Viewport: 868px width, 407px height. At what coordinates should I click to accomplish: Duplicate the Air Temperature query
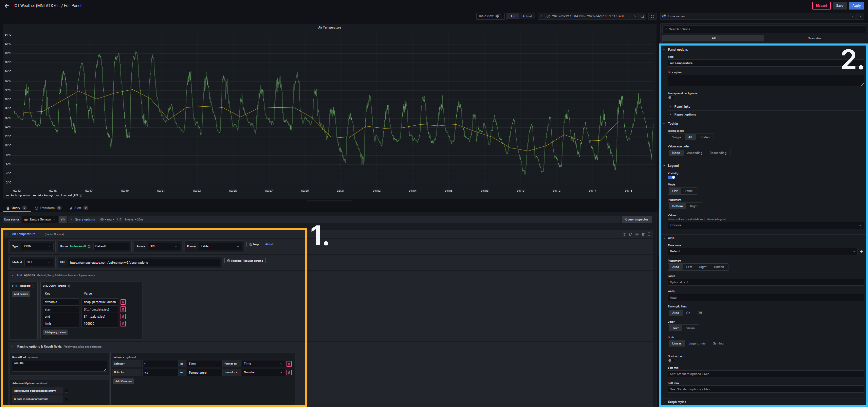pos(631,234)
